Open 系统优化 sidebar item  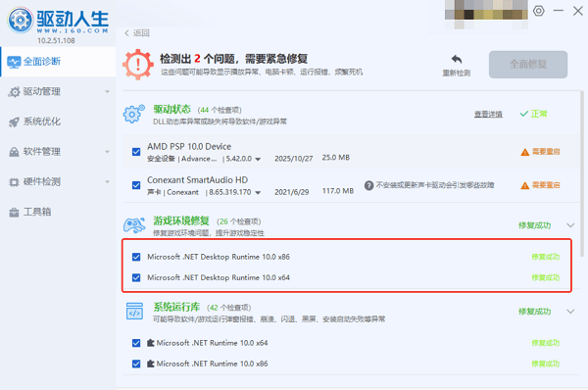pos(58,122)
